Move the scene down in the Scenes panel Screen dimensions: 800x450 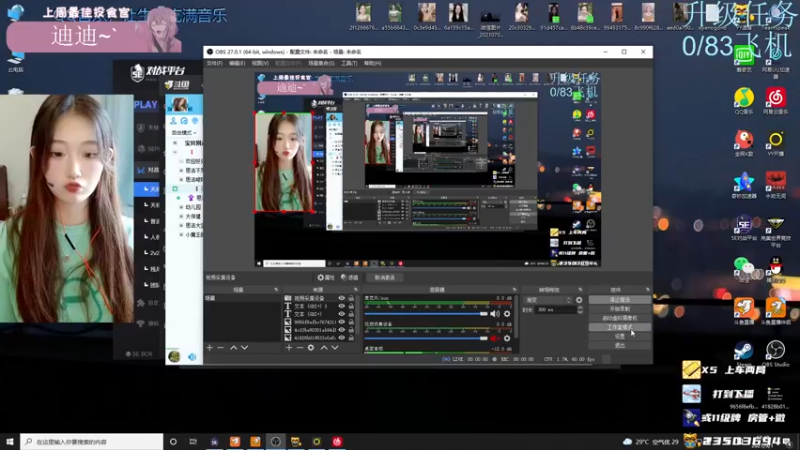(244, 347)
